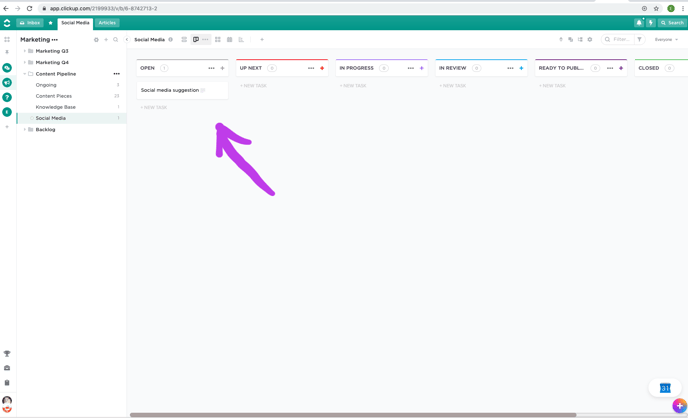Image resolution: width=688 pixels, height=419 pixels.
Task: Open the calendar view icon
Action: (x=229, y=40)
